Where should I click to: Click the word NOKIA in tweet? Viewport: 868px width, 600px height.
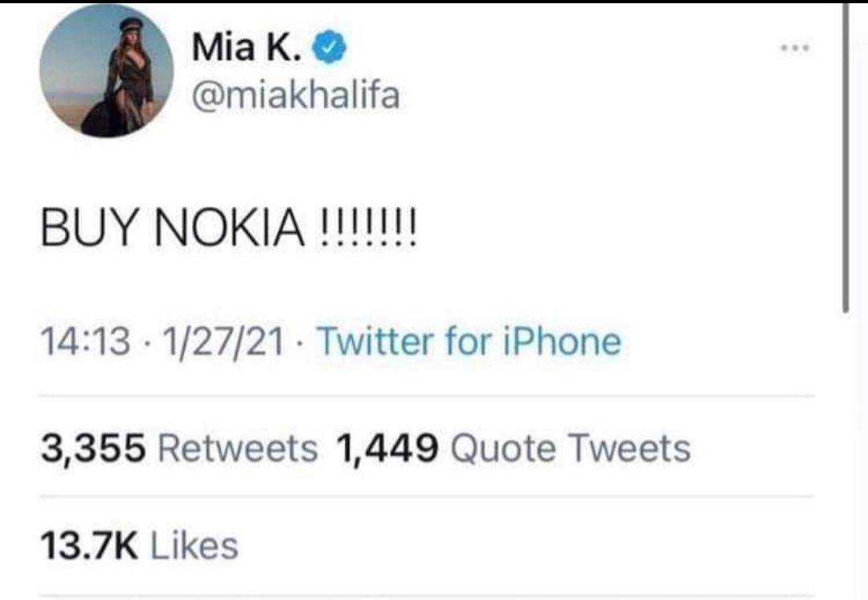click(x=231, y=228)
